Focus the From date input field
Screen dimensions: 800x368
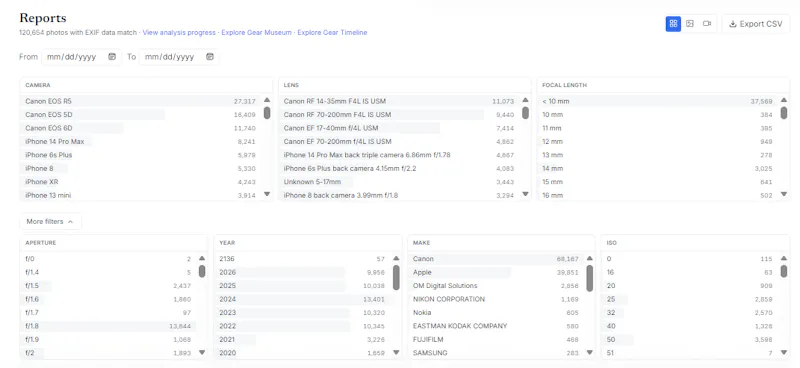click(82, 57)
